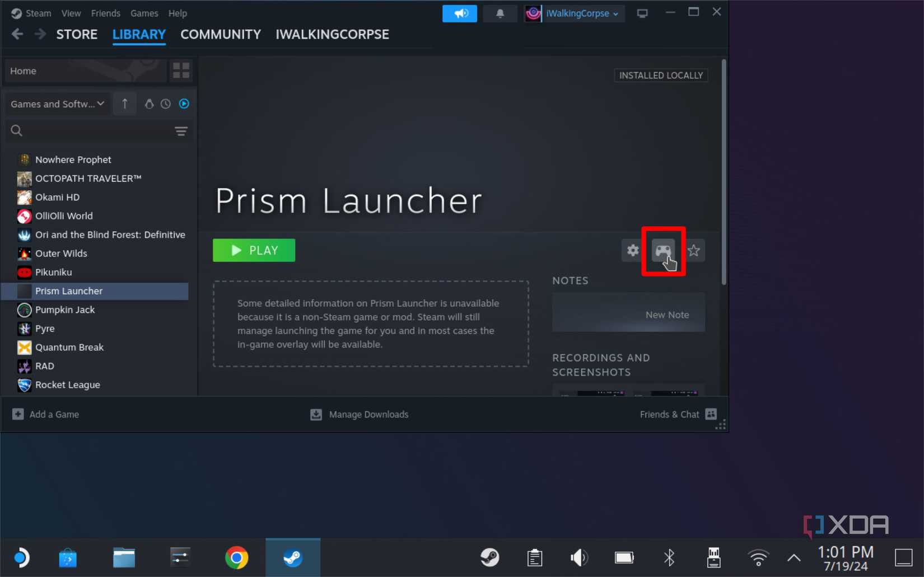Select Rocket League in the game list
The height and width of the screenshot is (577, 924).
pyautogui.click(x=95, y=384)
